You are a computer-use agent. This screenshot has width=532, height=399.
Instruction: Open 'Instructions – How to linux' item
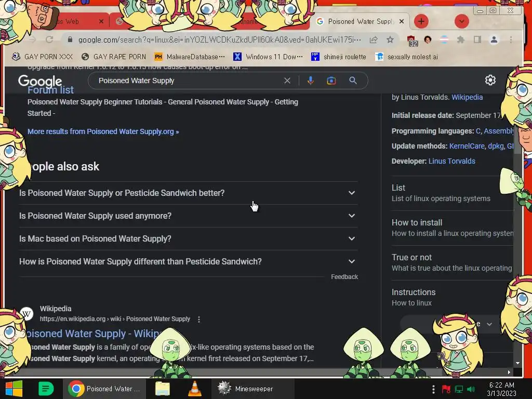tap(452, 298)
